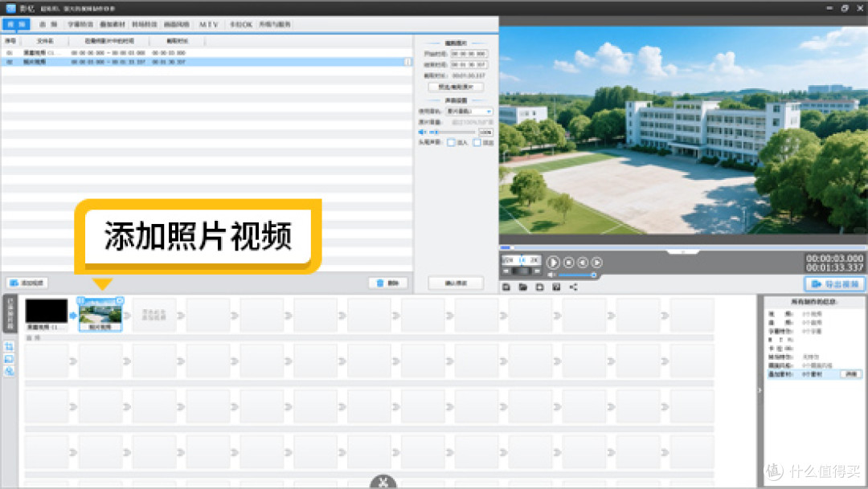Screen dimensions: 868x489
Task: Click the speaker icon in sound settings panel
Action: [x=423, y=132]
